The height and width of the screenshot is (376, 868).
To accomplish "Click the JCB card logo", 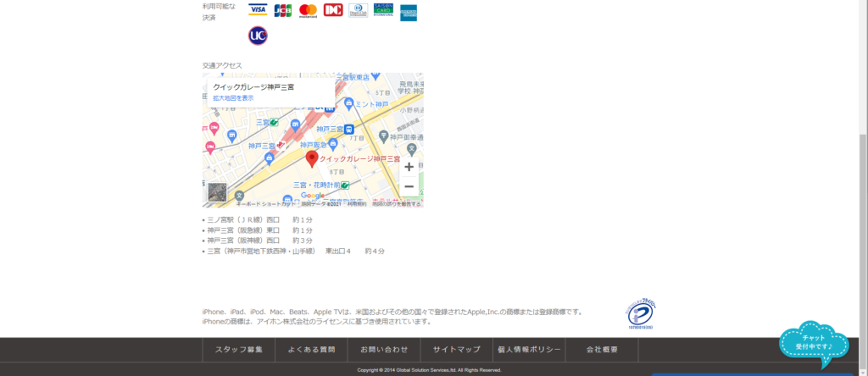I will point(283,10).
